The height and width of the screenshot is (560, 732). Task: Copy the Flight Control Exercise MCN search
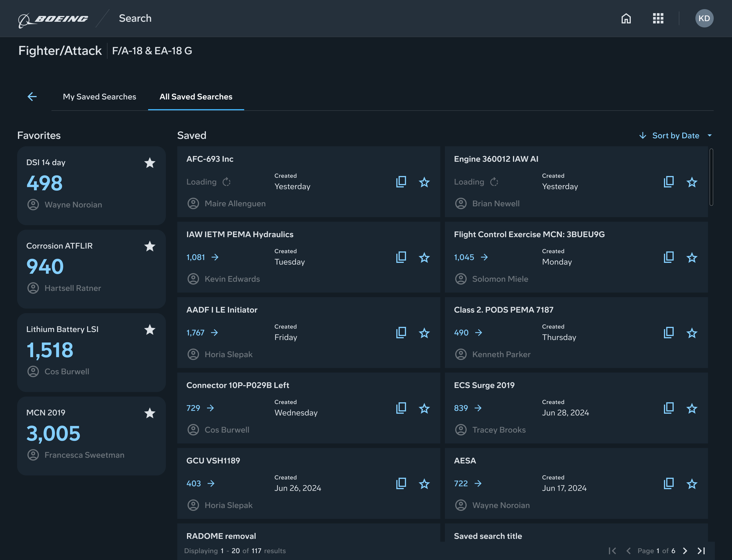(669, 257)
